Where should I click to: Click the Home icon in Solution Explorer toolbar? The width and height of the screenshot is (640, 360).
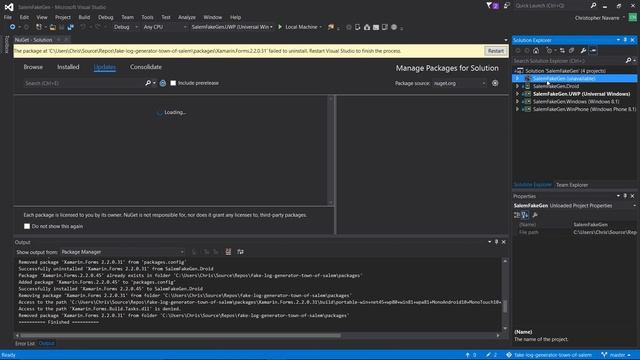(536, 51)
